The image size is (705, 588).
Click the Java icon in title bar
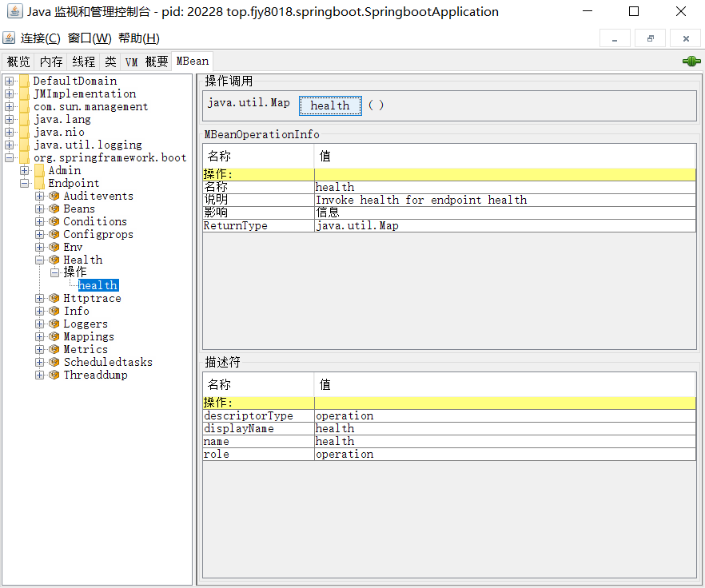click(x=14, y=12)
